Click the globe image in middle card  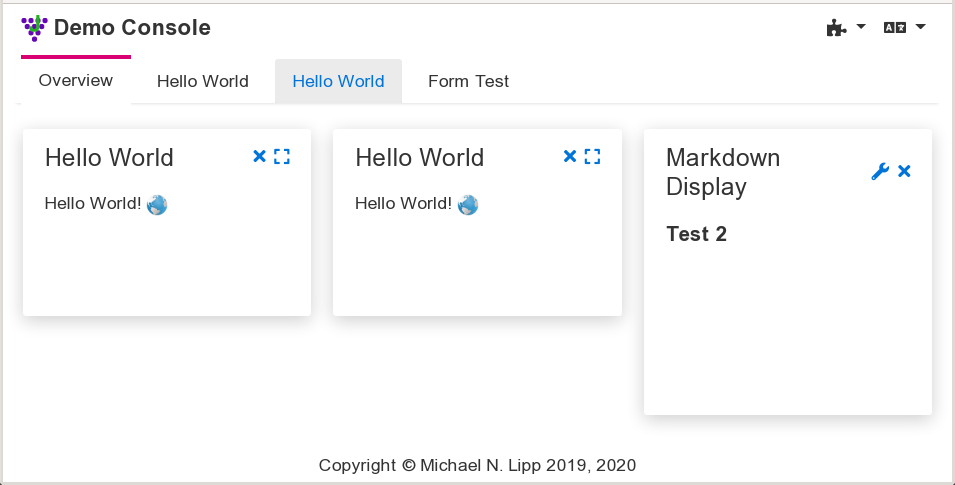[468, 205]
